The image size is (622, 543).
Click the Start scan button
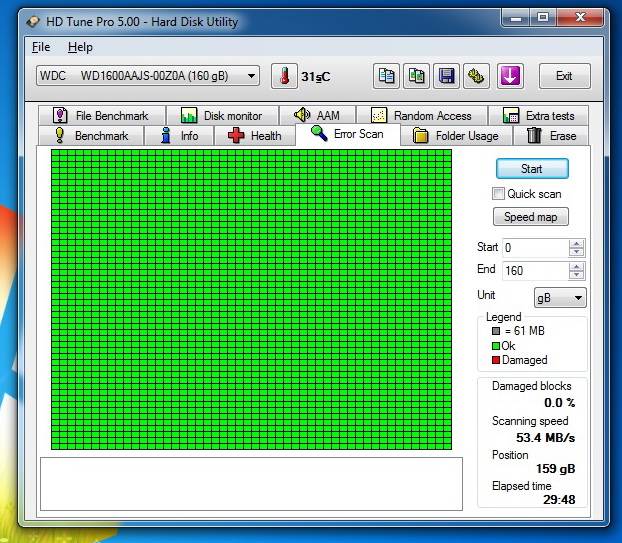click(x=532, y=169)
